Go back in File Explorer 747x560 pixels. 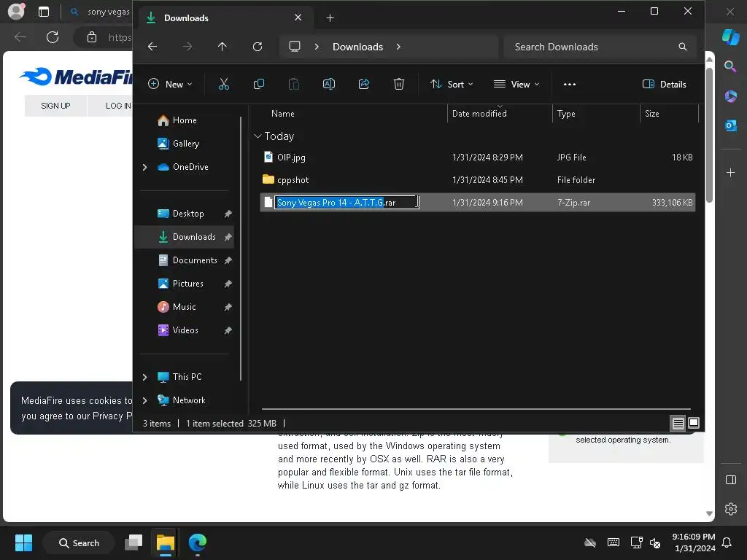pos(152,47)
